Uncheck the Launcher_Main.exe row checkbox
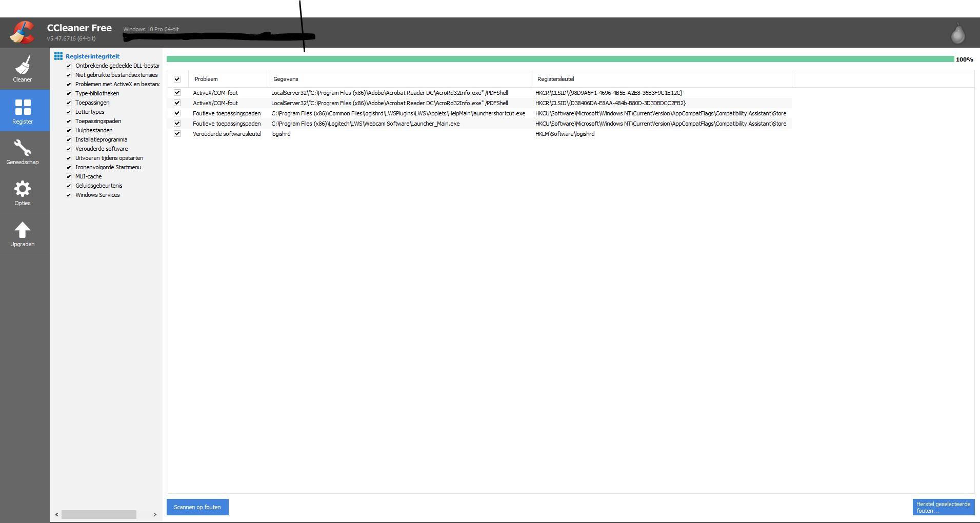Screen dimensions: 980x523 (177, 124)
